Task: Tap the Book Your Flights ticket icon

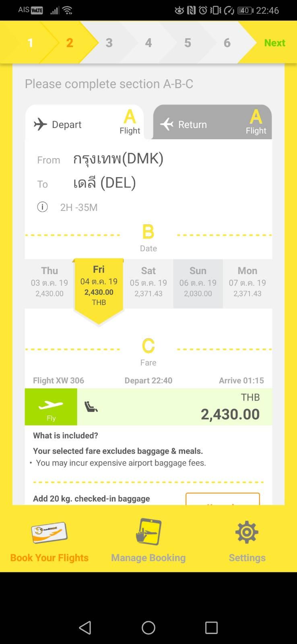Action: click(49, 532)
